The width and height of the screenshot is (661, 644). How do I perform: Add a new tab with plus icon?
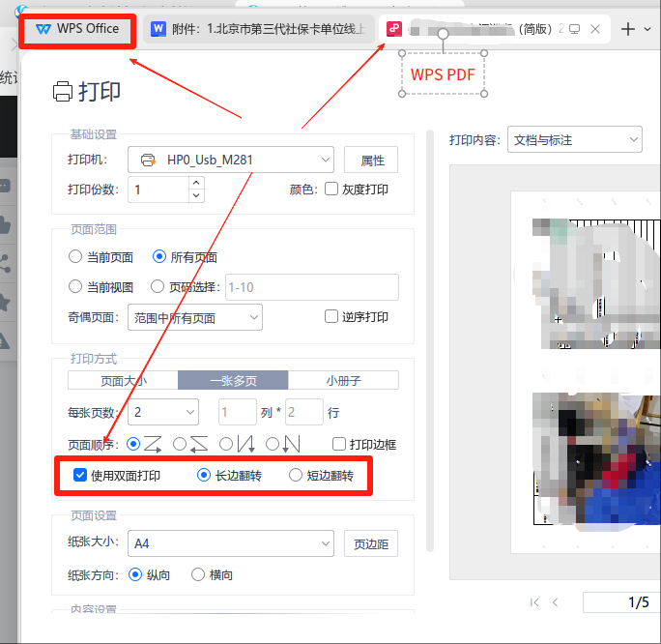point(628,29)
